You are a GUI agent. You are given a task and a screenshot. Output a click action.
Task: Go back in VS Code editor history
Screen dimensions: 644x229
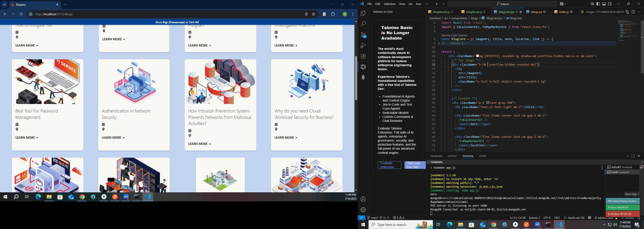point(437,4)
